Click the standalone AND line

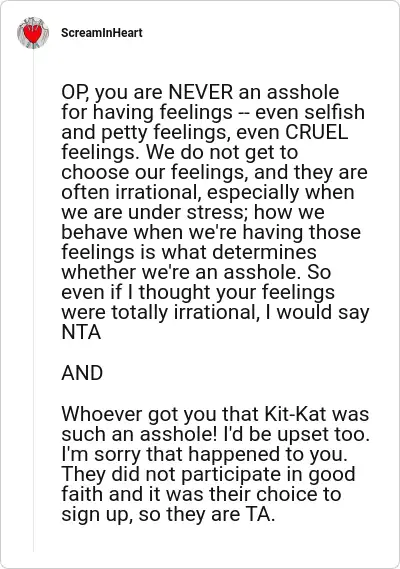point(82,373)
